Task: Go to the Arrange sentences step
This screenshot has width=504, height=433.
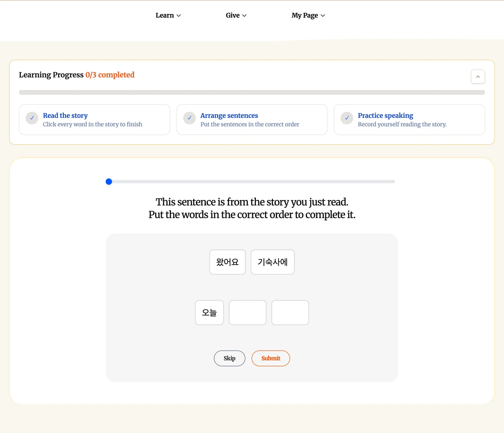Action: (x=229, y=116)
